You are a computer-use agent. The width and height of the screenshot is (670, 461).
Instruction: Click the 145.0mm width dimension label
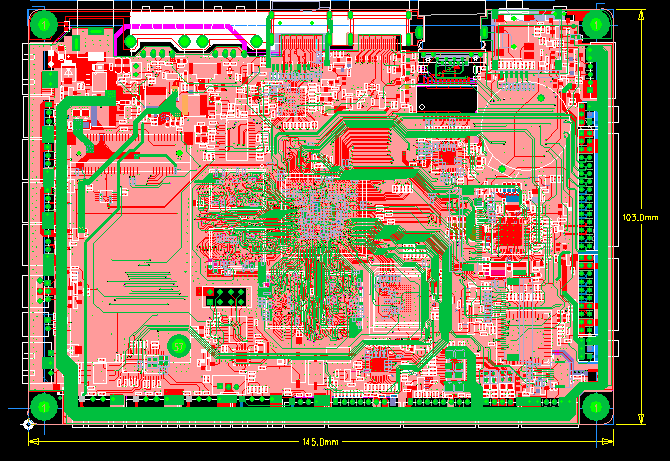point(320,442)
